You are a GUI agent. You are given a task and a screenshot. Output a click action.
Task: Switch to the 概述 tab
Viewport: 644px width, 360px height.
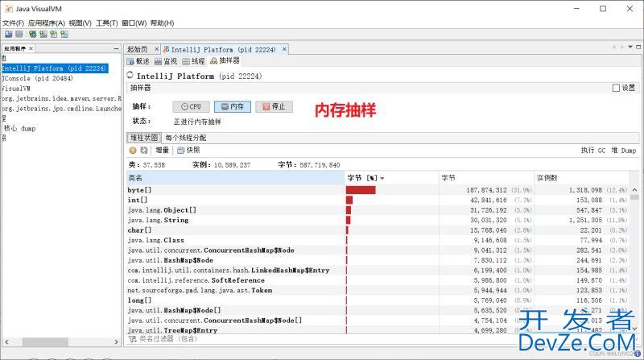138,61
